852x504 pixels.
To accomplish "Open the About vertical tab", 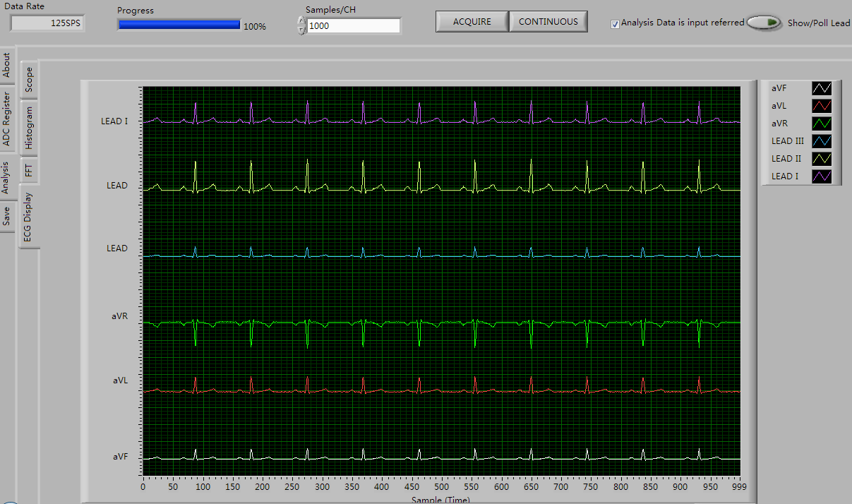I will coord(7,66).
